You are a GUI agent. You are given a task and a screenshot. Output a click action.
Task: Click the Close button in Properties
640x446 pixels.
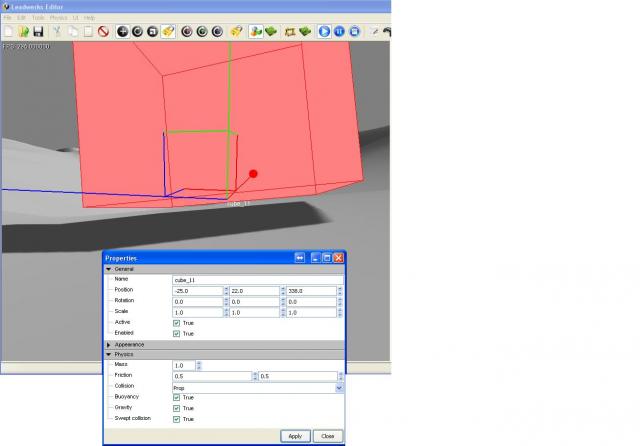tap(327, 436)
